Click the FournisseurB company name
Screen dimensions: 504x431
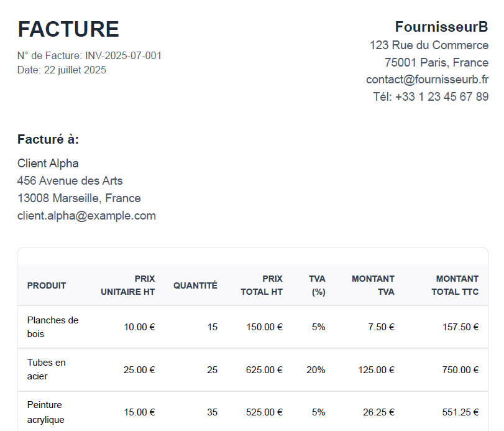(441, 27)
